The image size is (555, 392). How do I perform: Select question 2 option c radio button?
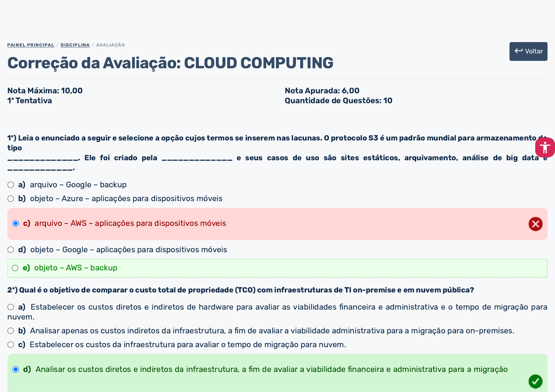(11, 345)
